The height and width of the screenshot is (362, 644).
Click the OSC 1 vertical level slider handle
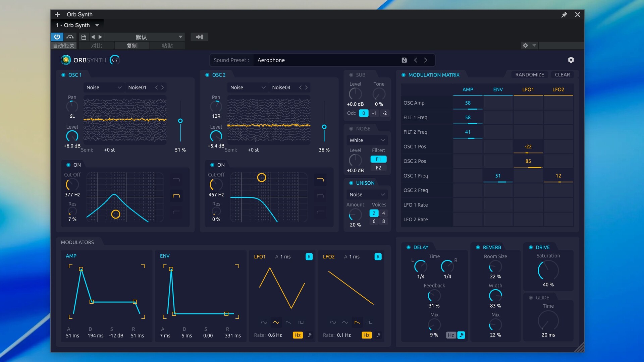pos(180,121)
